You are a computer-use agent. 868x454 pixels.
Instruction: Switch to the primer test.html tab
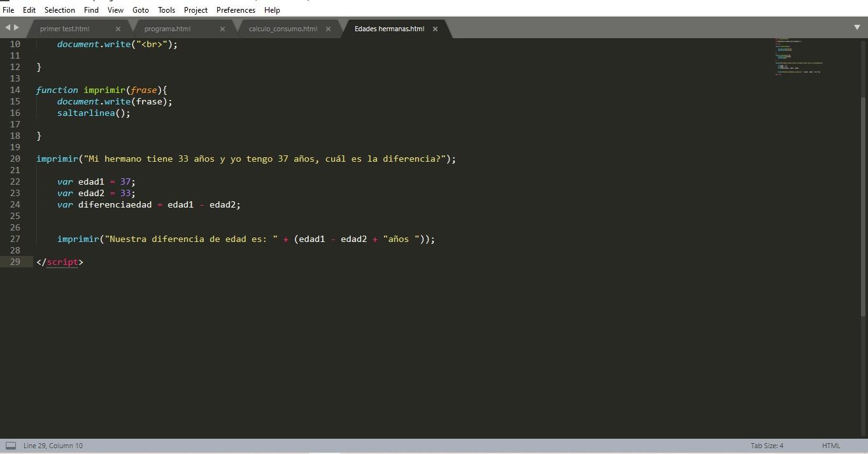coord(64,29)
